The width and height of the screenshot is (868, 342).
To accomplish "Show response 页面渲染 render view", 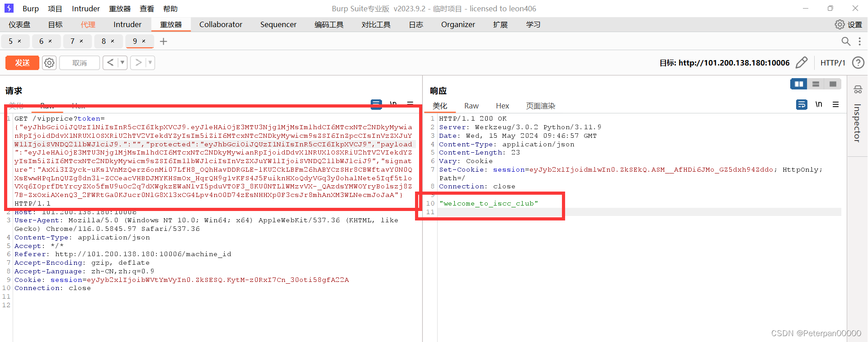I will (x=541, y=106).
